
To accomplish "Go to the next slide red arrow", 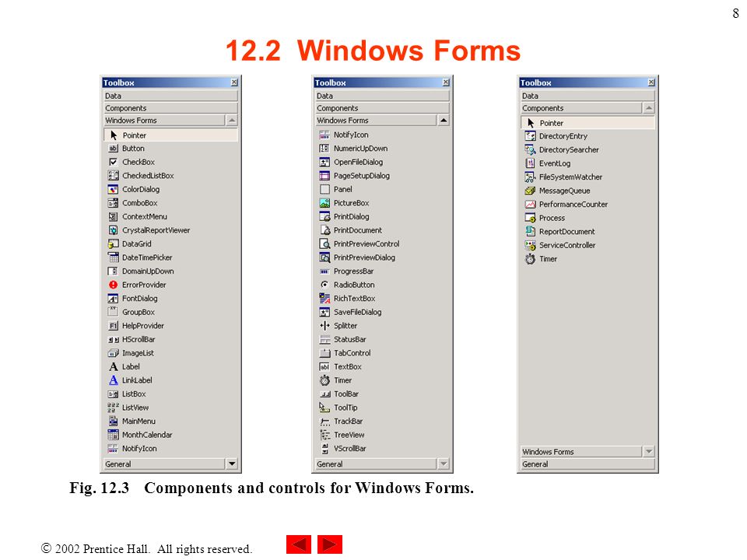I will coord(330,544).
